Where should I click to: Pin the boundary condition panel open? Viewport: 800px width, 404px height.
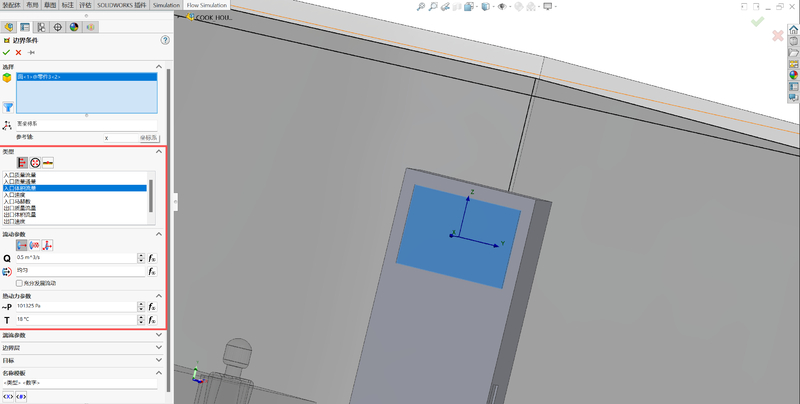[31, 53]
